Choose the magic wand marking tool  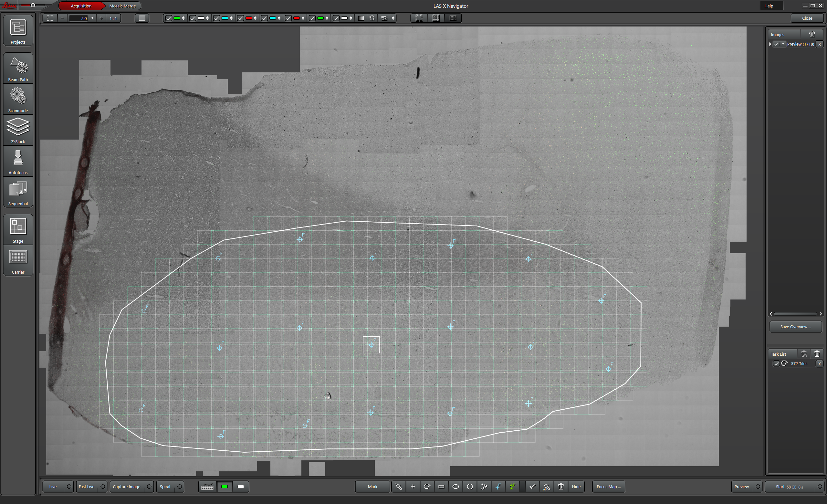click(x=484, y=486)
